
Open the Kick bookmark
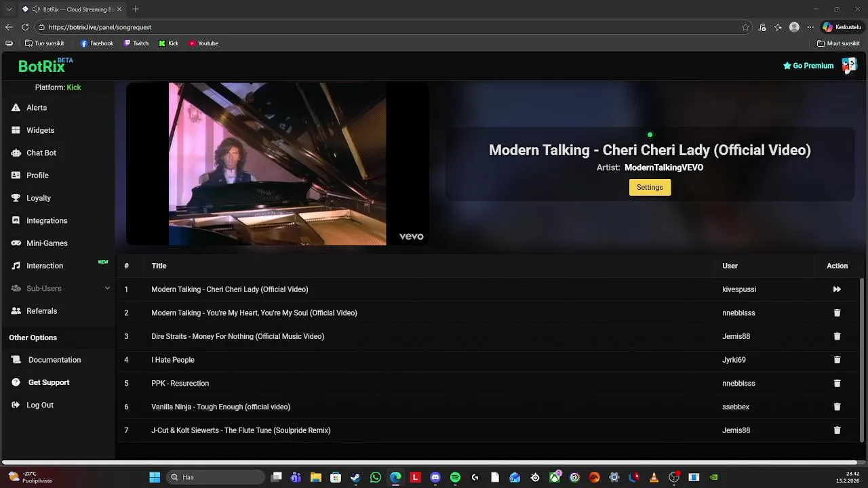(x=169, y=43)
